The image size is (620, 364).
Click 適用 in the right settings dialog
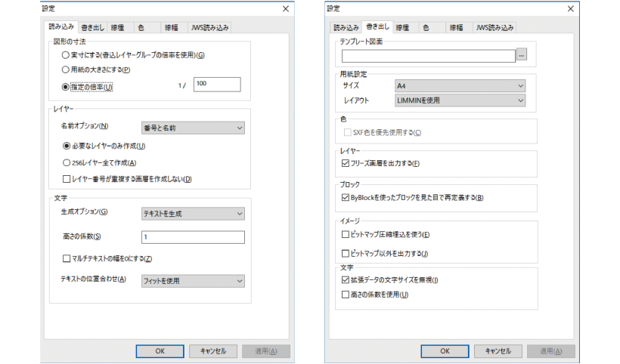[x=551, y=351]
